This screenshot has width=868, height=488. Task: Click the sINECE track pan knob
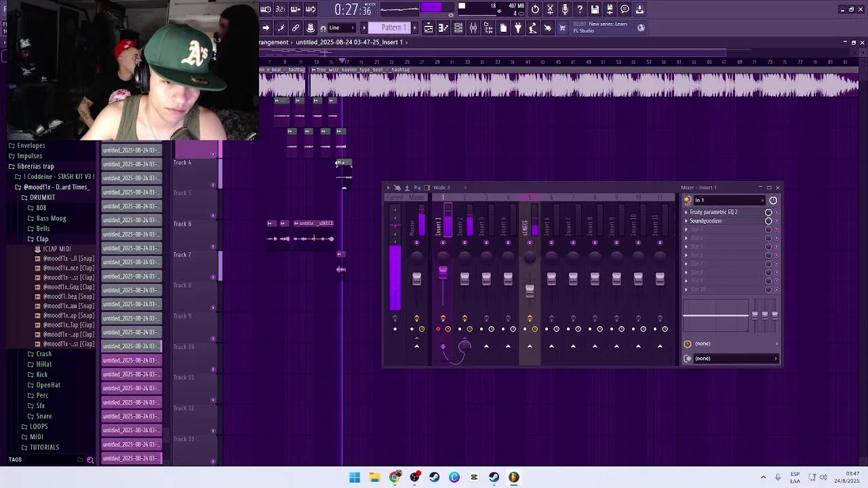[x=530, y=257]
